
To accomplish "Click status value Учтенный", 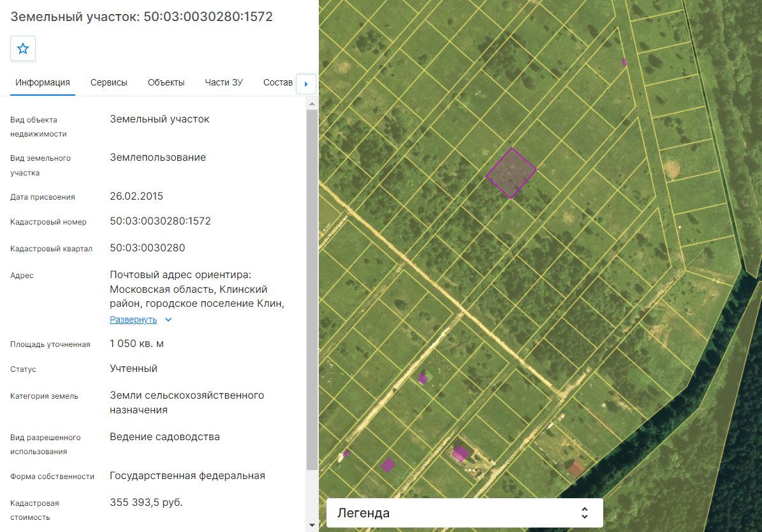I will point(134,368).
